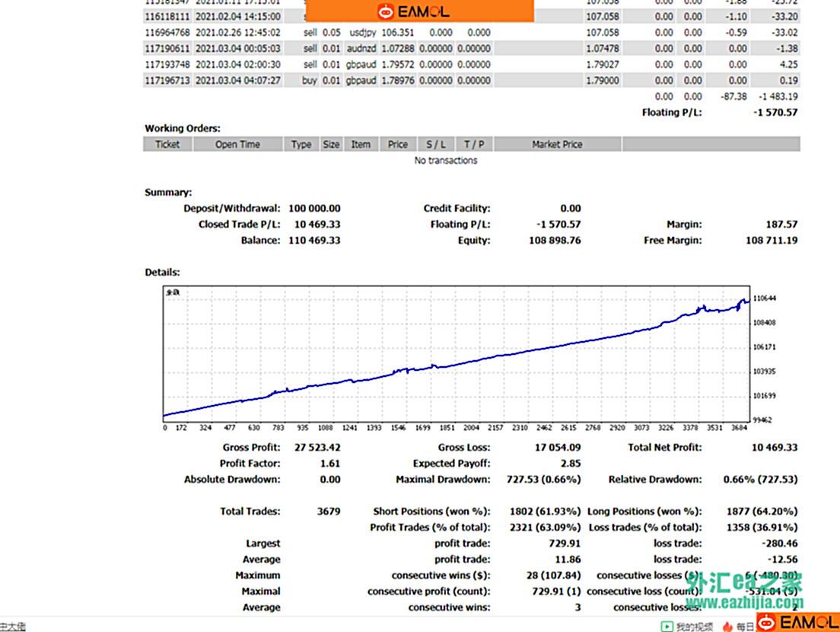Click the usdjpy item cell
The width and height of the screenshot is (840, 632).
coord(363,33)
